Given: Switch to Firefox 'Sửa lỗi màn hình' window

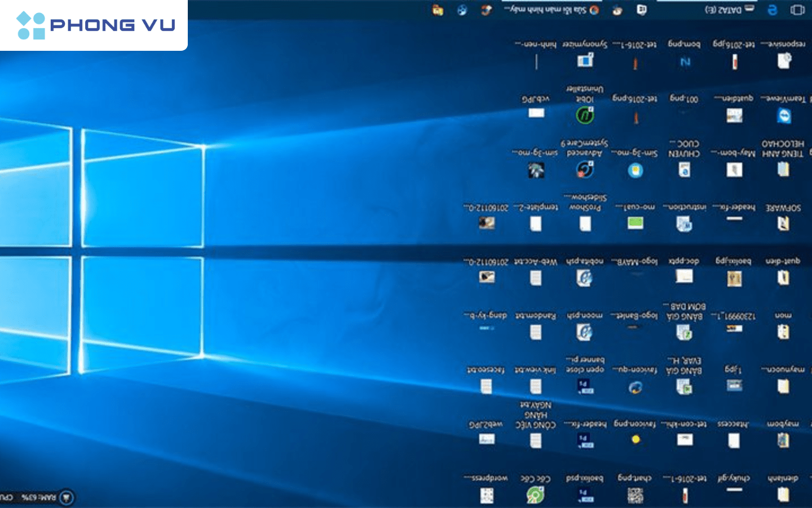Looking at the screenshot, I should point(551,10).
